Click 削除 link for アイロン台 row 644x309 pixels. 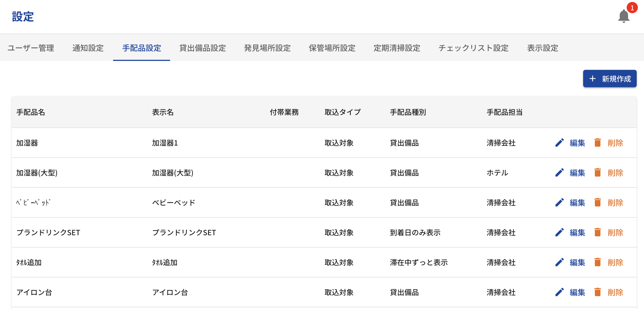tap(615, 292)
